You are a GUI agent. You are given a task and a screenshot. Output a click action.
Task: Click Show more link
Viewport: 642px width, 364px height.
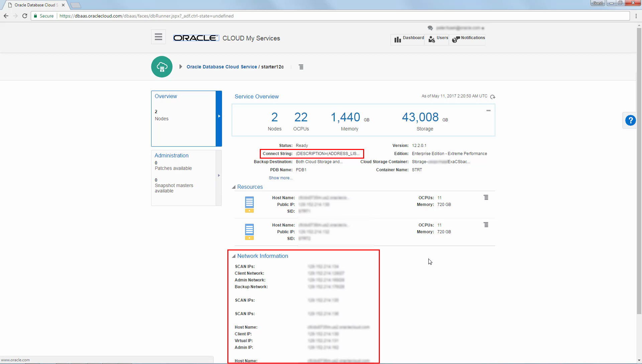point(281,178)
